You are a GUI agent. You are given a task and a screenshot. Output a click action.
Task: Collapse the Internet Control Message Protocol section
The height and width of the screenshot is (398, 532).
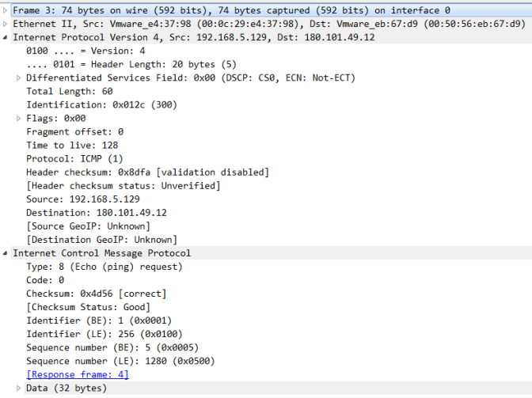pos(6,253)
